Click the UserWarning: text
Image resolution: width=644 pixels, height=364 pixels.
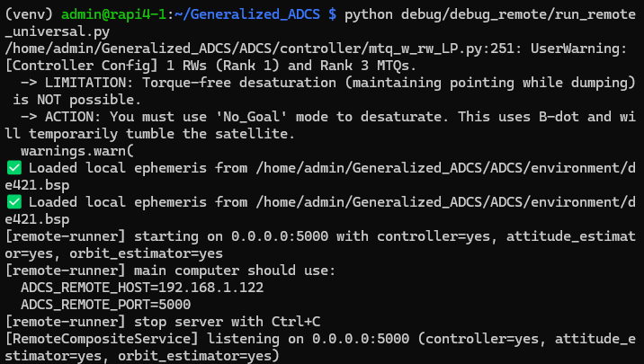579,49
